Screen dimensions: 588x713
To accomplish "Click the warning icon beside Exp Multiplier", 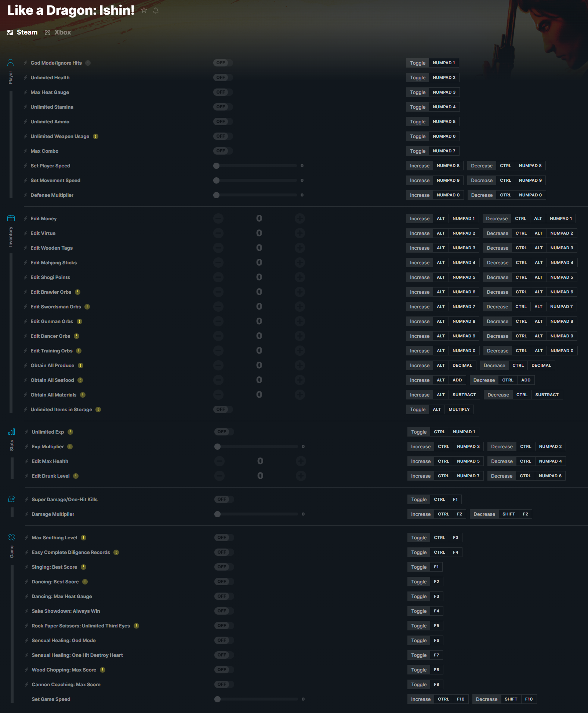I will point(70,446).
